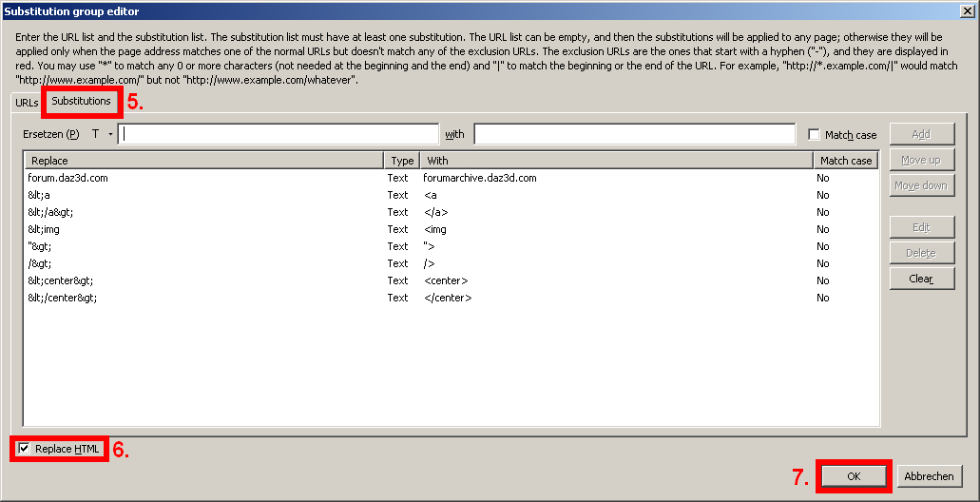Click the Match case column header

pyautogui.click(x=846, y=161)
